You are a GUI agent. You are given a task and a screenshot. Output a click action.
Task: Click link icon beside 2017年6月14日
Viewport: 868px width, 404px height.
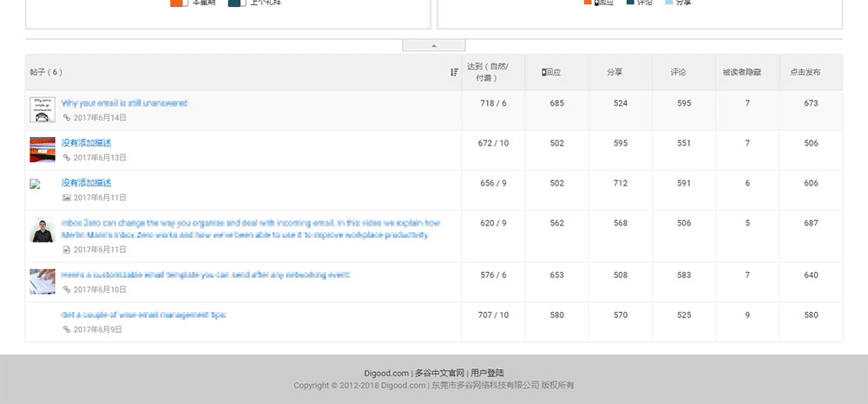pos(67,118)
